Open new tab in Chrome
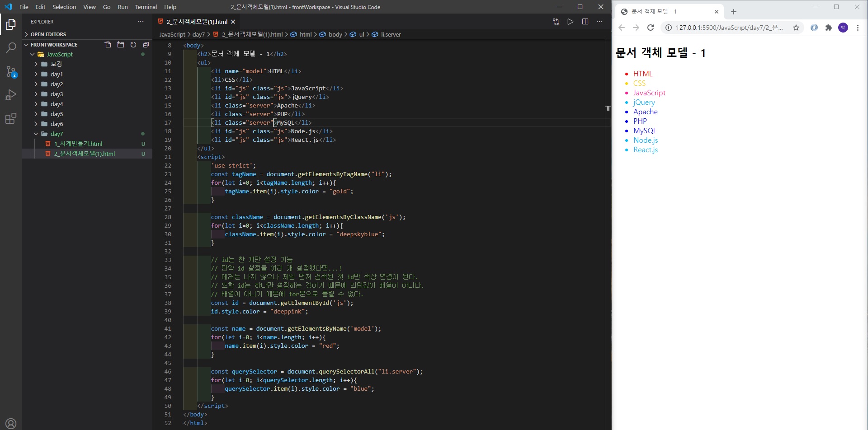This screenshot has width=868, height=430. pos(734,12)
